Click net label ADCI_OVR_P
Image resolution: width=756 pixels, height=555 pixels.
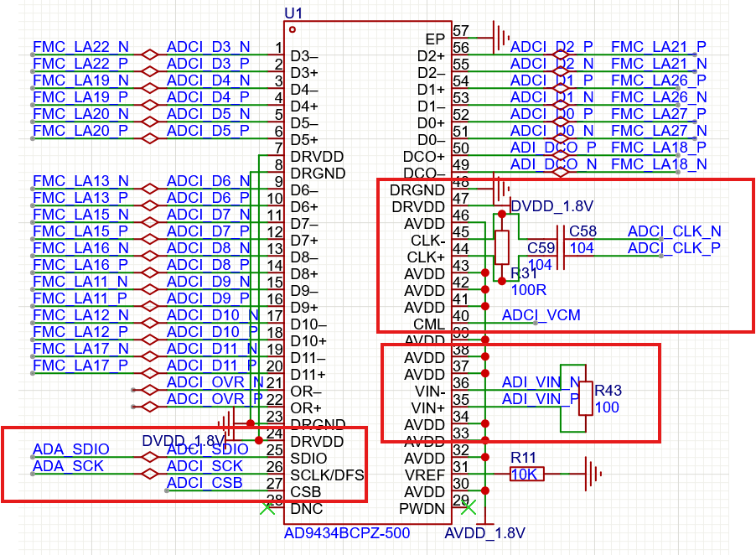pyautogui.click(x=214, y=399)
